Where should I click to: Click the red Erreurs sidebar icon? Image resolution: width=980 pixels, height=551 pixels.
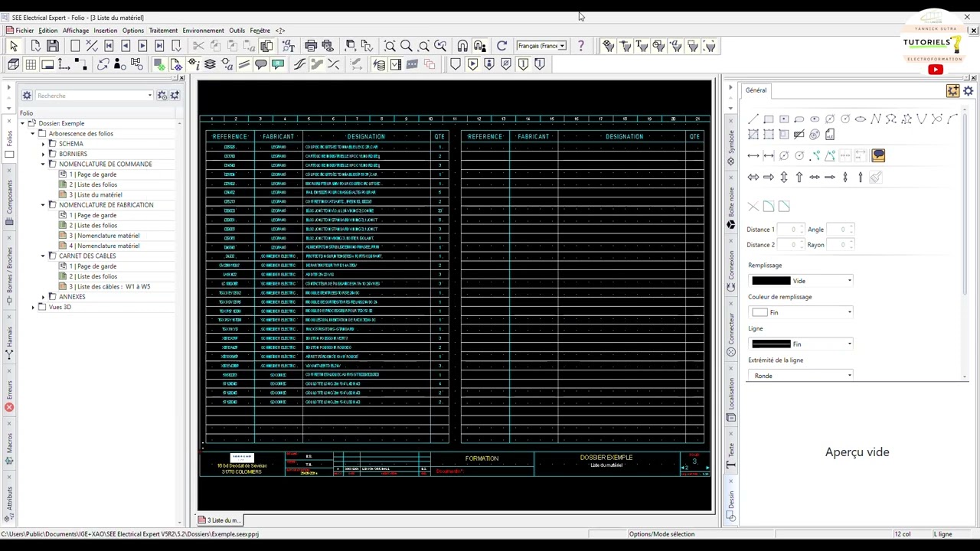pos(9,407)
